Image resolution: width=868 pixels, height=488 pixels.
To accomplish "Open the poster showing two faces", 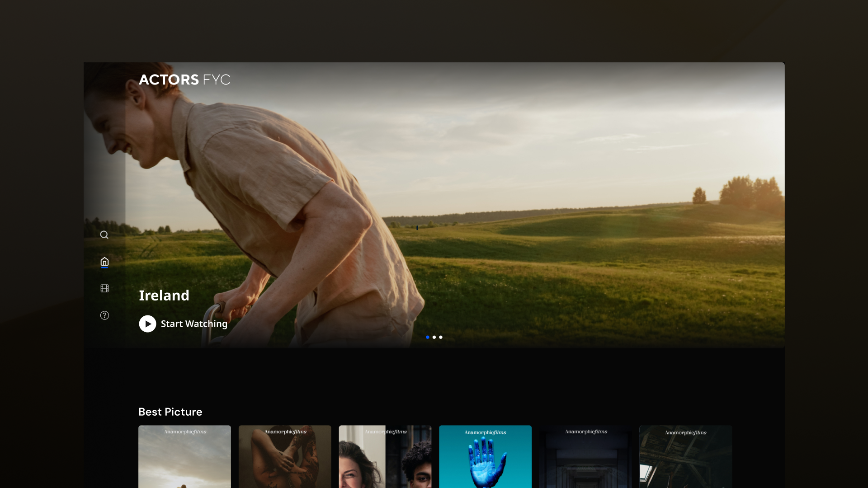I will coord(385,456).
